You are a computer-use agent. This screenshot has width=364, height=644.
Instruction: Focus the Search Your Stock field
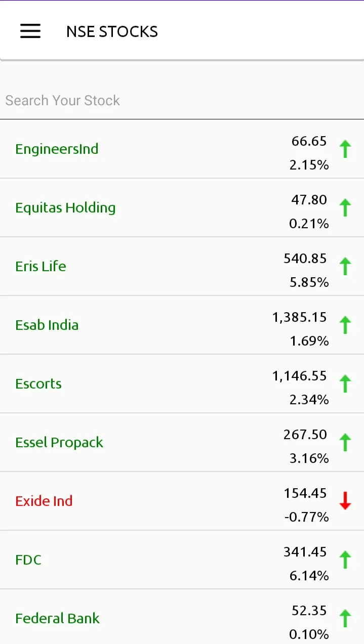pos(182,100)
